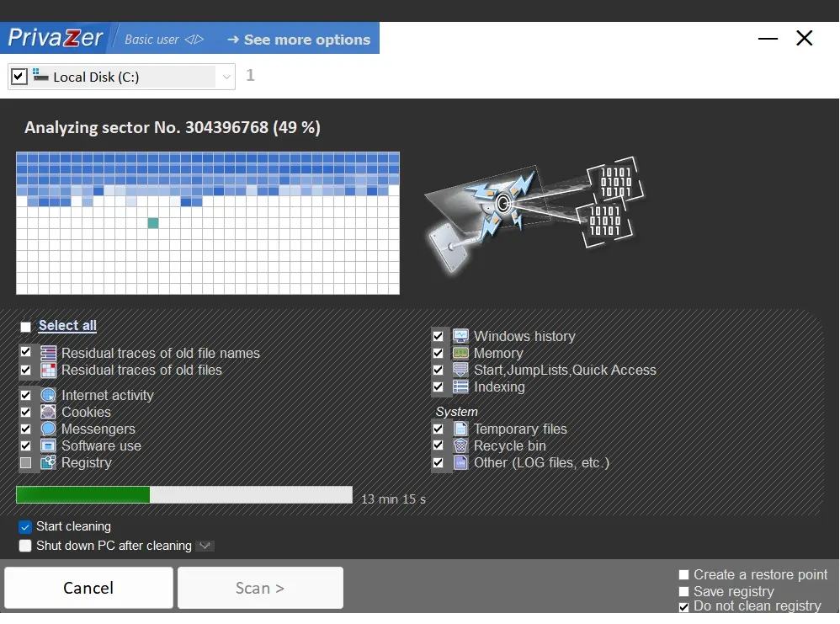Toggle the Select all checkbox

click(x=26, y=327)
